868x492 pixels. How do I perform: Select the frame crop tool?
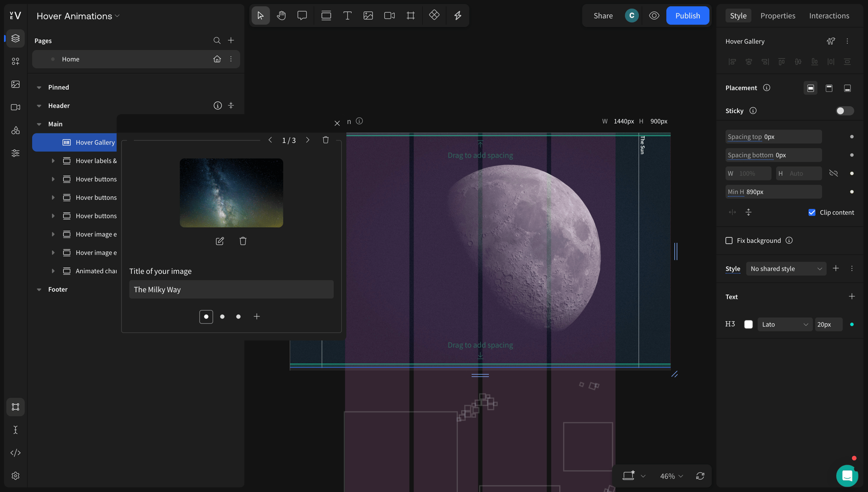(x=410, y=16)
